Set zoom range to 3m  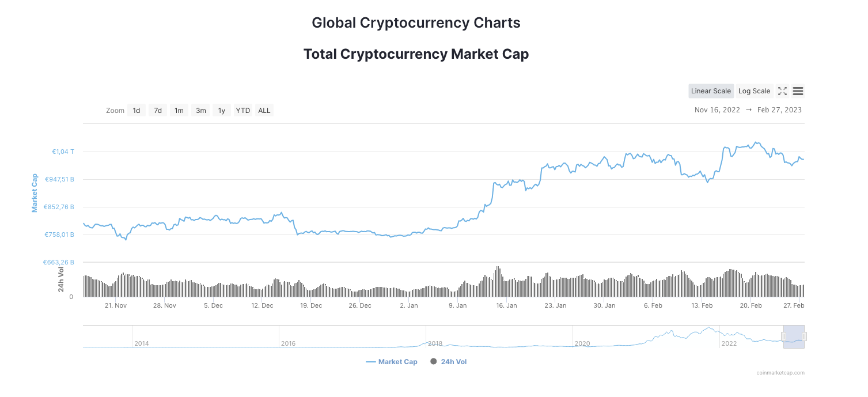200,111
